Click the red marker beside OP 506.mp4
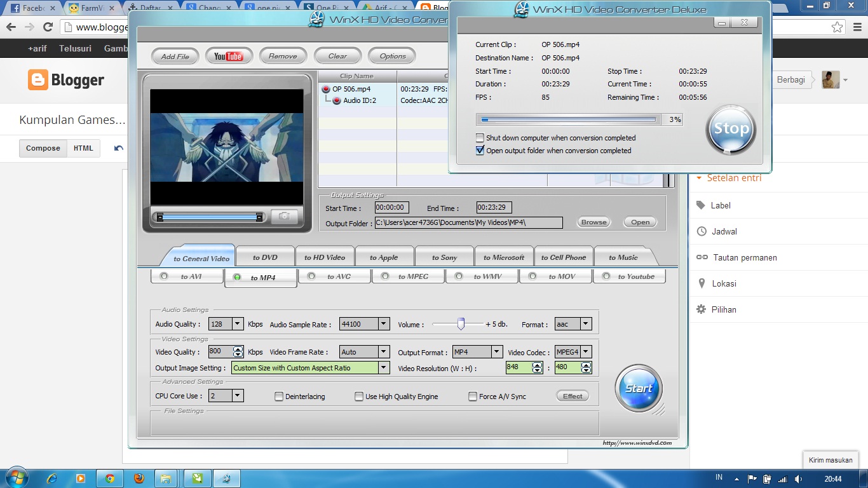This screenshot has height=488, width=868. (x=326, y=90)
